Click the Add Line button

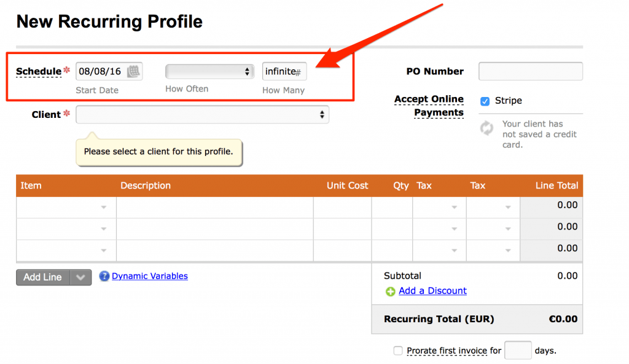(x=43, y=277)
